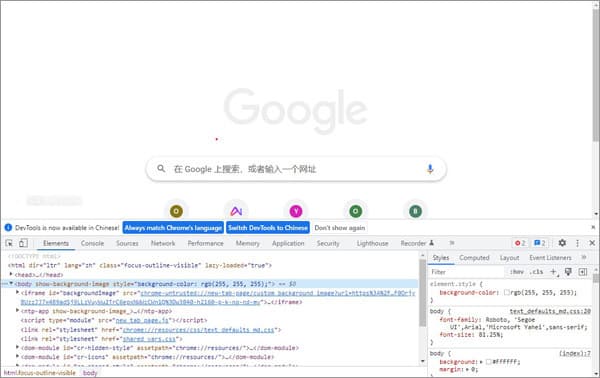
Task: Open the Lighthouse tab
Action: point(372,243)
